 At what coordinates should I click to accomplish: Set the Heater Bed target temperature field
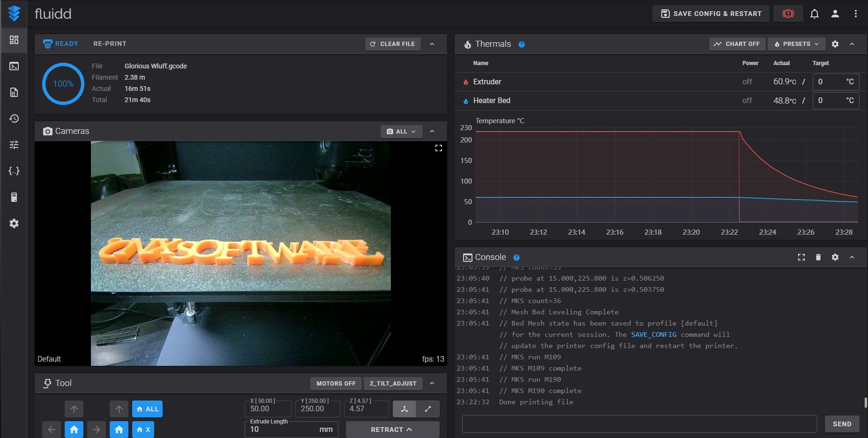[837, 100]
